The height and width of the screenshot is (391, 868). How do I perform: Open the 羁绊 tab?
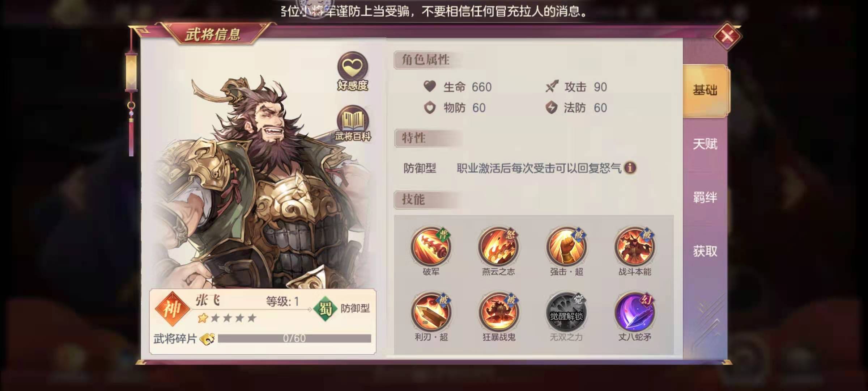[x=705, y=198]
